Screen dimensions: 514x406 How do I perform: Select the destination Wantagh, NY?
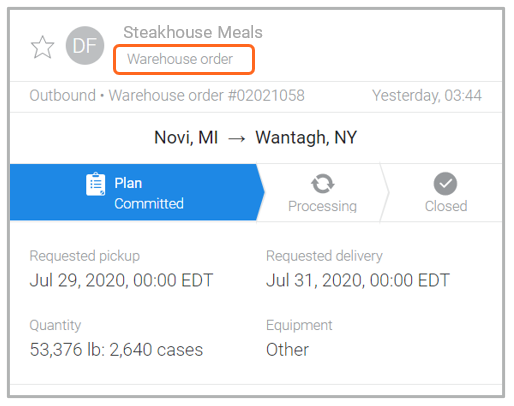coord(306,137)
